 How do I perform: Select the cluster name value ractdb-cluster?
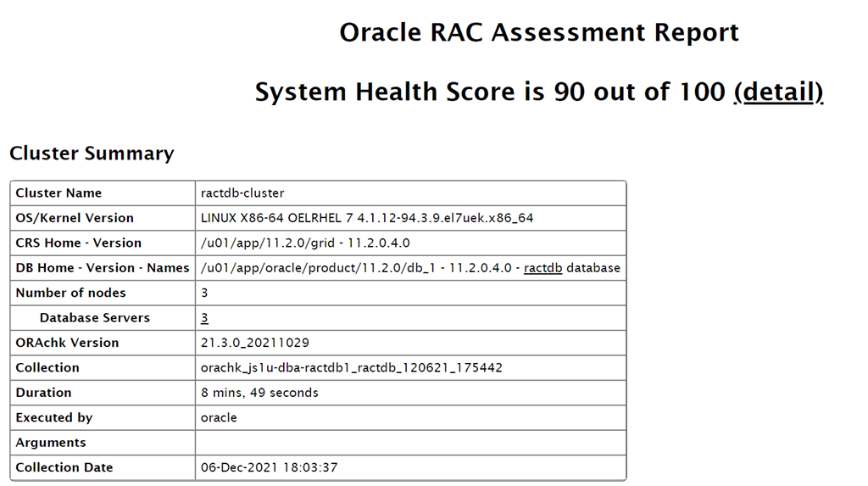[242, 193]
